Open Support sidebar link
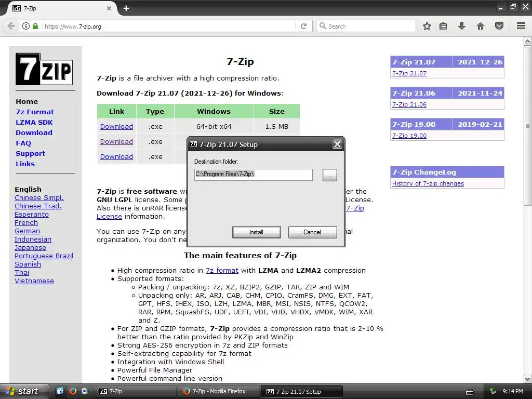 (30, 153)
